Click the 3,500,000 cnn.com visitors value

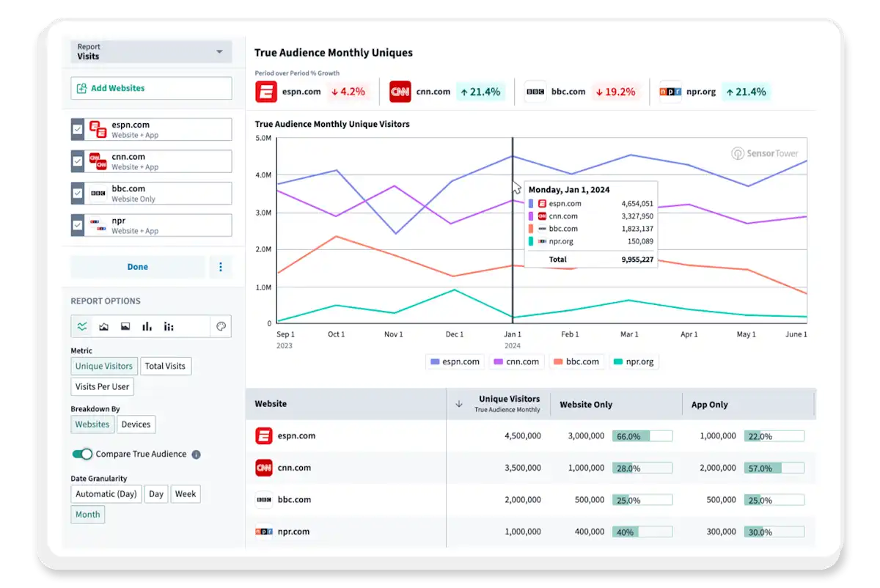coord(522,468)
